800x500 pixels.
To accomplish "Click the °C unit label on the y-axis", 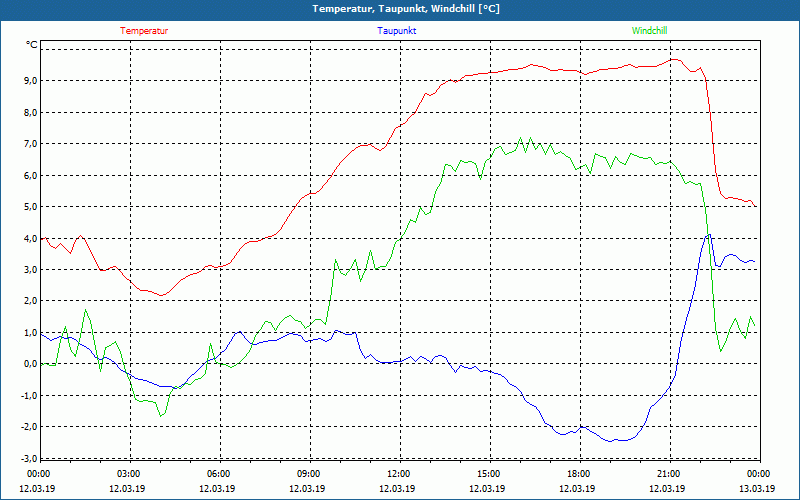I will [32, 45].
